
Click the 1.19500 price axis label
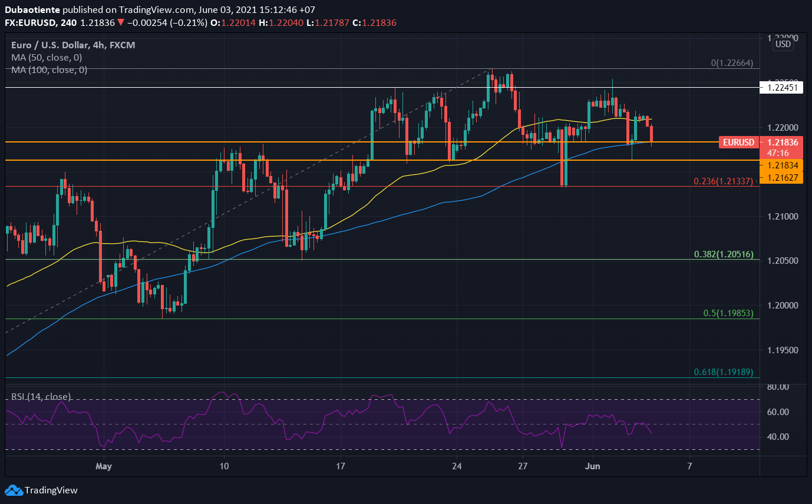781,350
